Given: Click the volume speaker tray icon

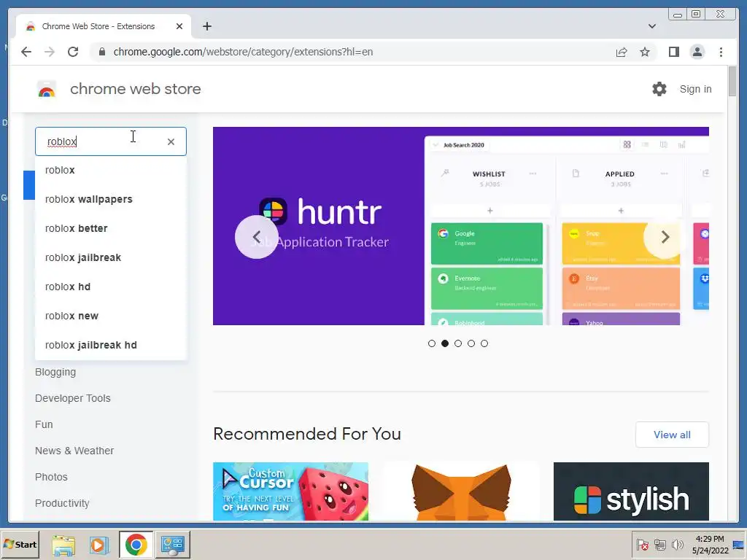Looking at the screenshot, I should pyautogui.click(x=676, y=545).
